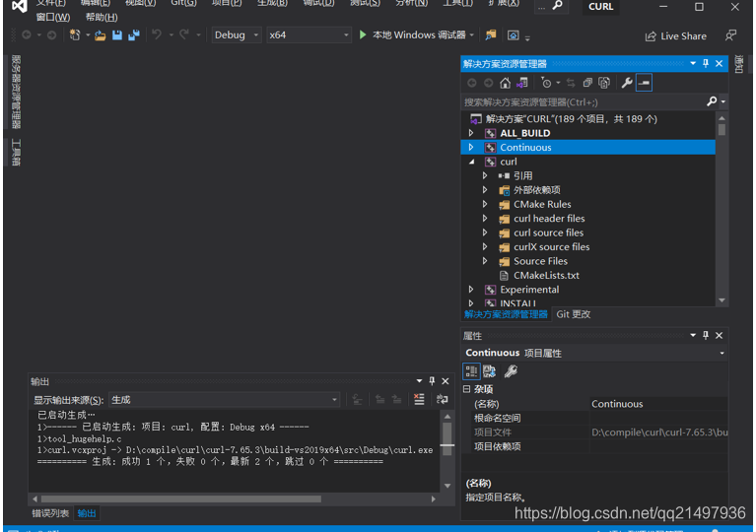Screen dimensions: 756x532
Task: Expand the Continuous project node
Action: pos(471,148)
